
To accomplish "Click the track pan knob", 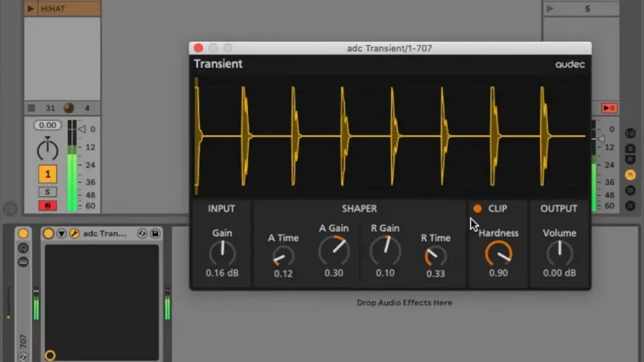I will pos(47,150).
